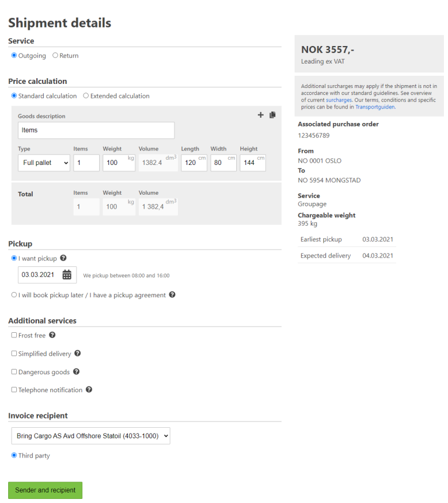Enable the Frost free checkbox
The width and height of the screenshot is (448, 503).
point(14,335)
